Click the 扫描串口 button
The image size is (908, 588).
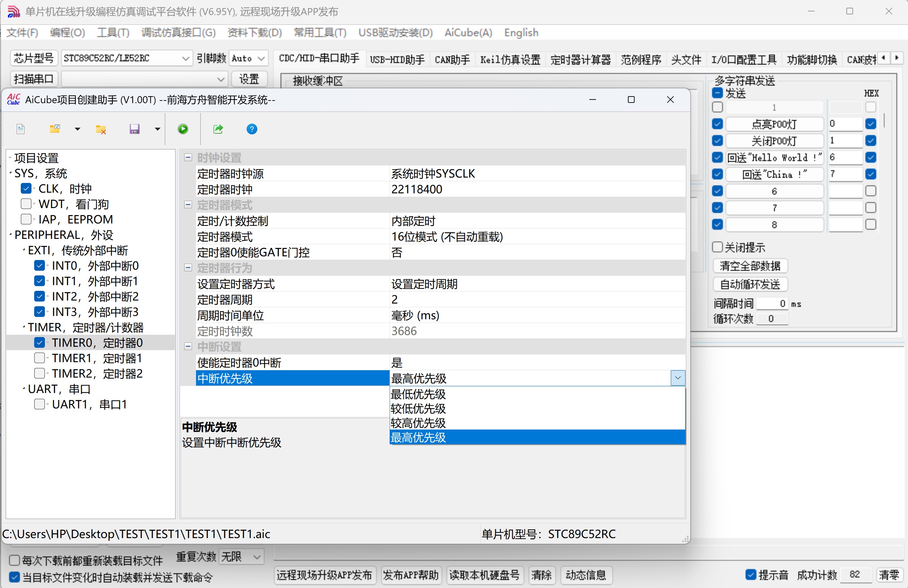tap(34, 79)
